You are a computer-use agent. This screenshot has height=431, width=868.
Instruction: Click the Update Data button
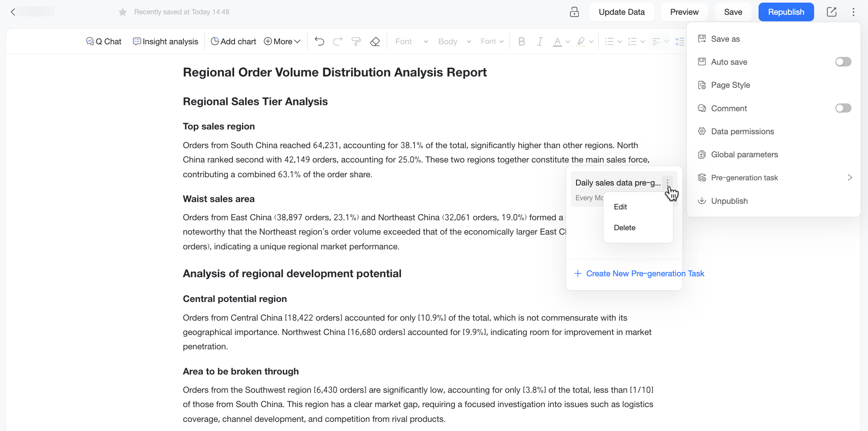point(622,12)
